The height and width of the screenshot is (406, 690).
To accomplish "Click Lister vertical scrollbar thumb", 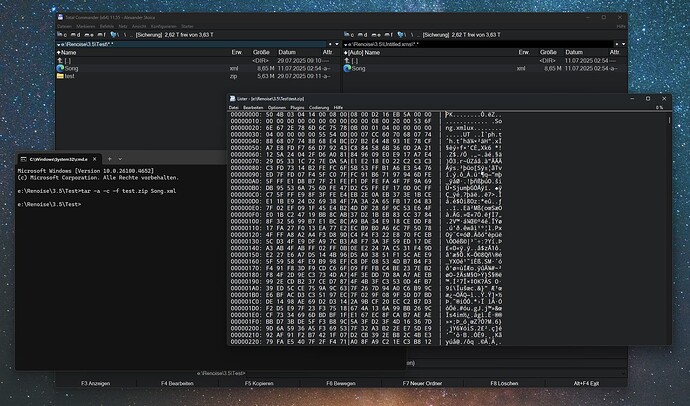I will [x=669, y=120].
